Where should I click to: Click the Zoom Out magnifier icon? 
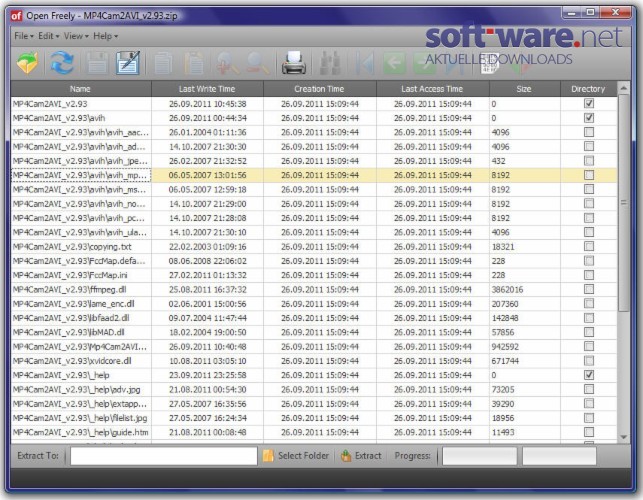click(x=258, y=63)
